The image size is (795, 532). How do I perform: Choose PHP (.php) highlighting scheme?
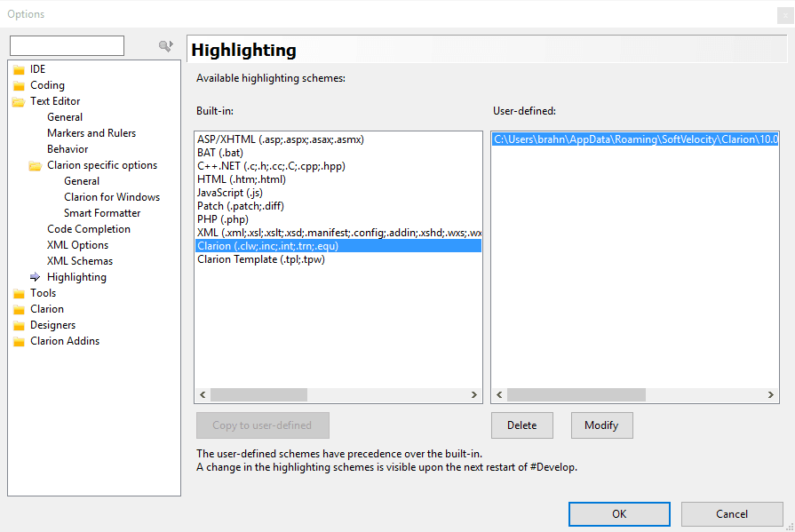tap(223, 219)
